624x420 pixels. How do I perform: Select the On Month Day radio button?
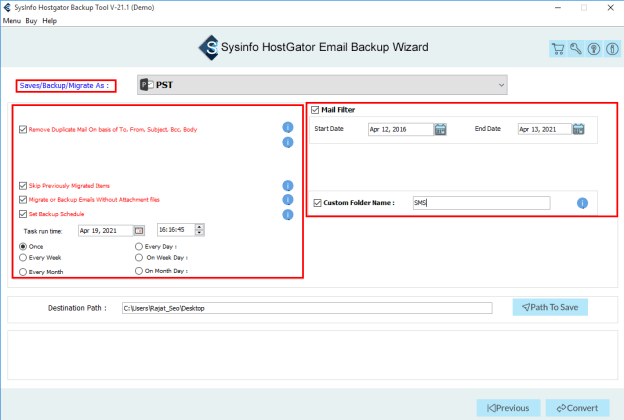point(139,271)
